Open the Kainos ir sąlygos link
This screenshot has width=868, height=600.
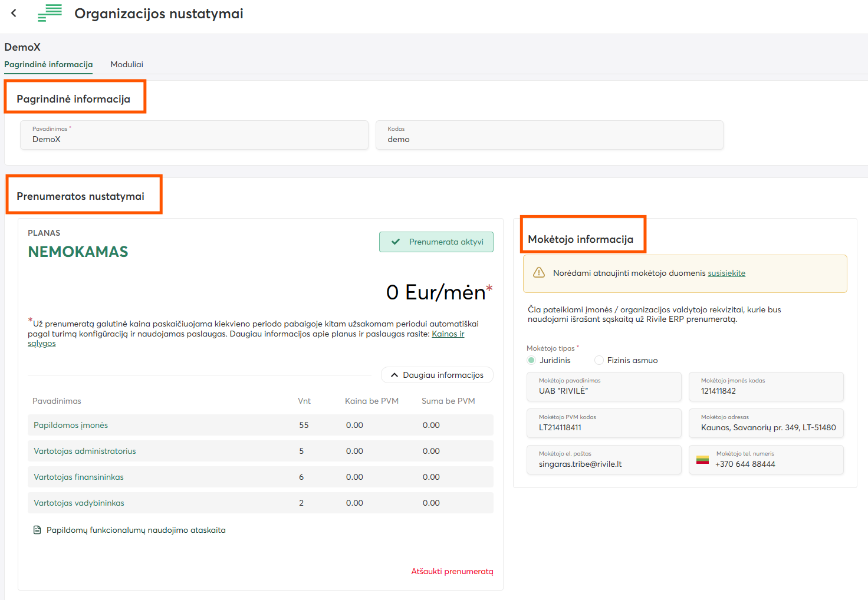click(x=448, y=334)
